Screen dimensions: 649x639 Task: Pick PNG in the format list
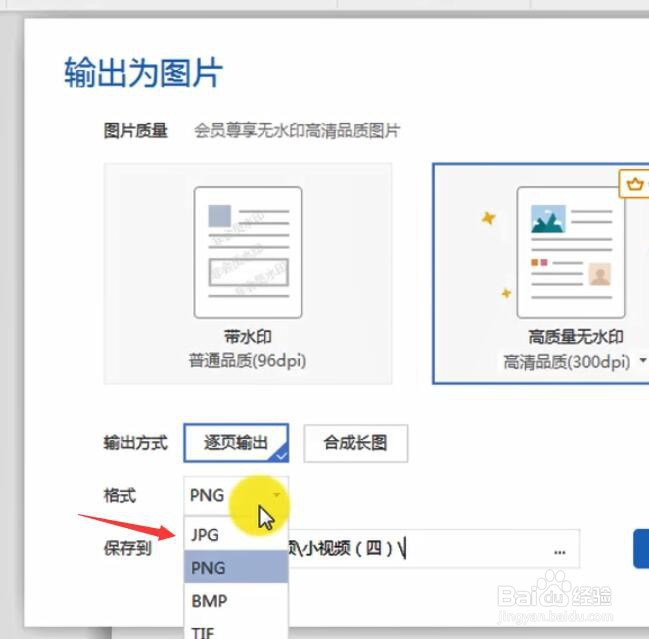pyautogui.click(x=236, y=567)
